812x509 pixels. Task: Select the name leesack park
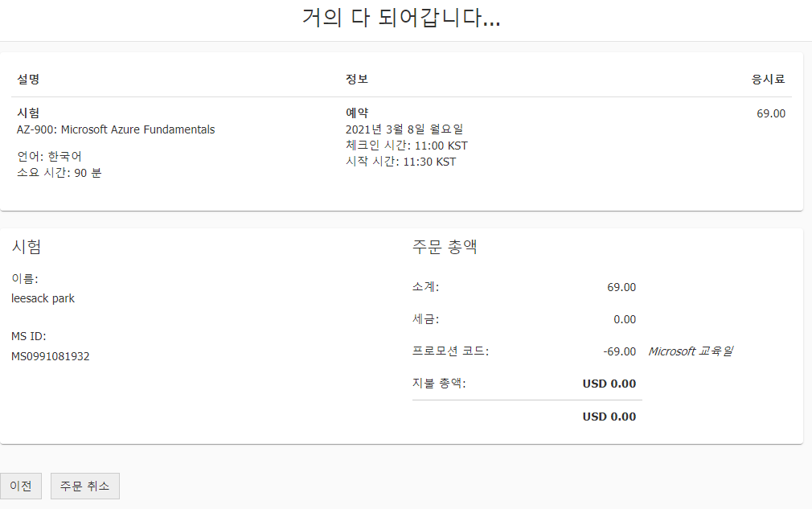(43, 298)
